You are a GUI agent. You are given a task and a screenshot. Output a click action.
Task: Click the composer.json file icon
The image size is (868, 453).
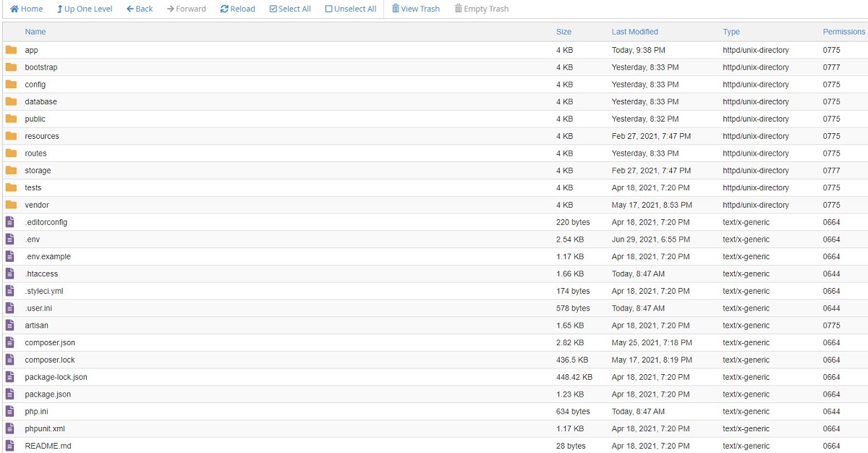(10, 343)
